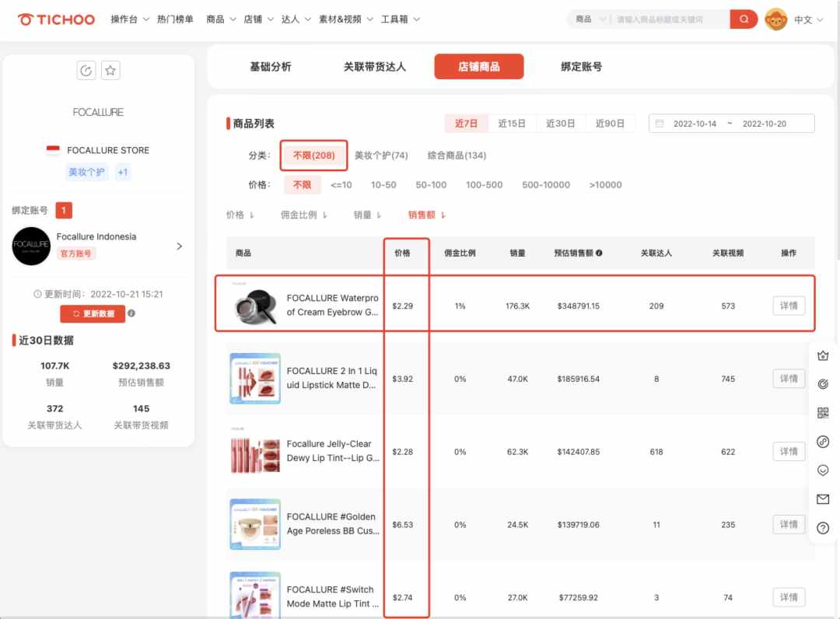Click the smiley face icon in right sidebar

pyautogui.click(x=823, y=470)
